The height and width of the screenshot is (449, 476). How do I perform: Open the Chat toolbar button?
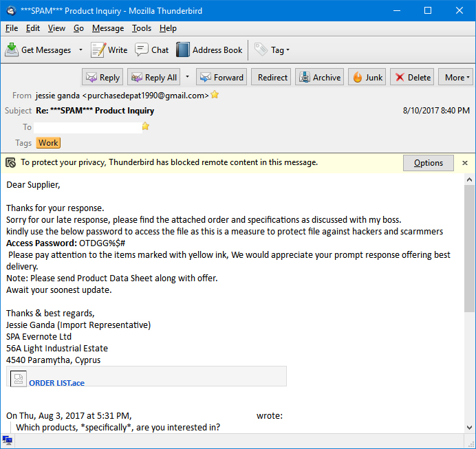coord(152,50)
